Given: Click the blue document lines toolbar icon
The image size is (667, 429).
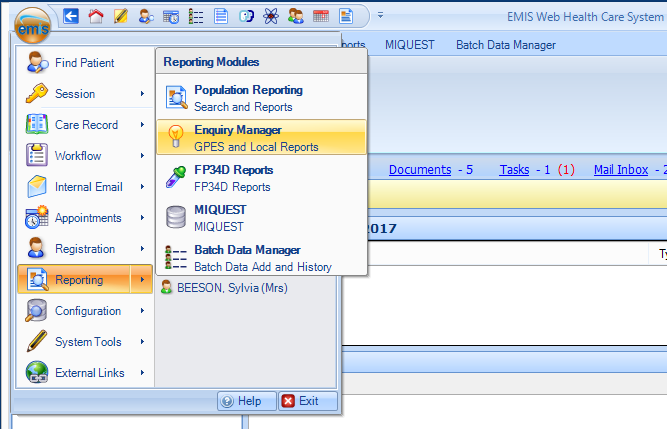Looking at the screenshot, I should pos(221,16).
